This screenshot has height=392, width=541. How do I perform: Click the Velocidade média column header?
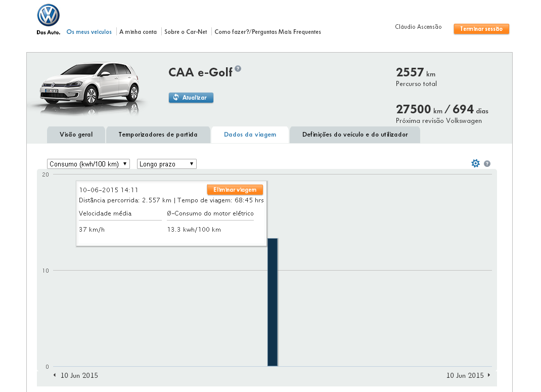105,213
